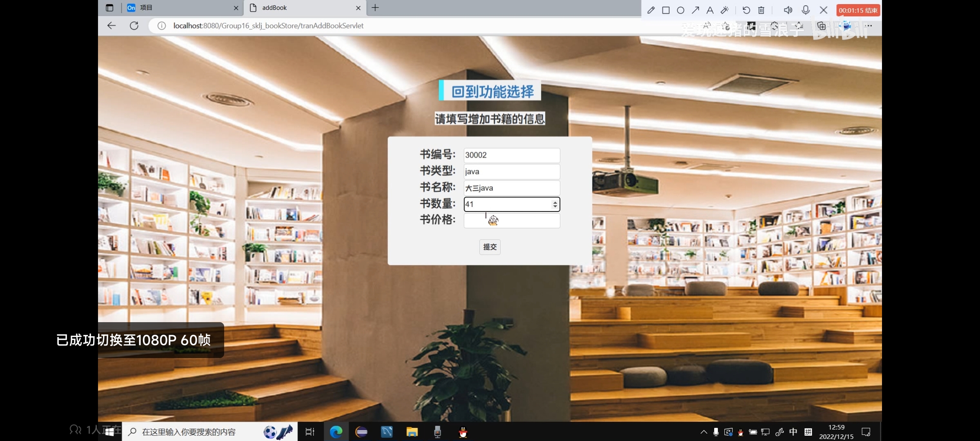The width and height of the screenshot is (980, 441).
Task: Select the ellipse annotation tool
Action: click(x=680, y=10)
